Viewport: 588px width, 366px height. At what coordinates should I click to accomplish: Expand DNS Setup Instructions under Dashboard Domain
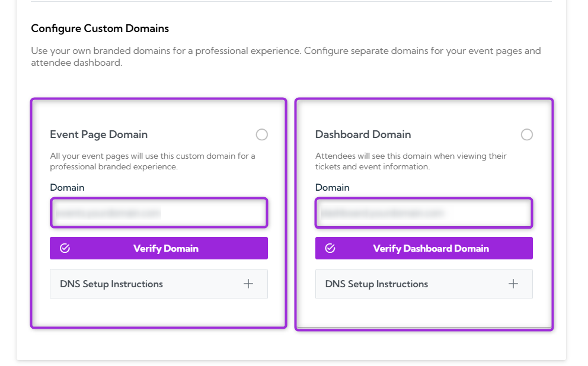click(424, 284)
